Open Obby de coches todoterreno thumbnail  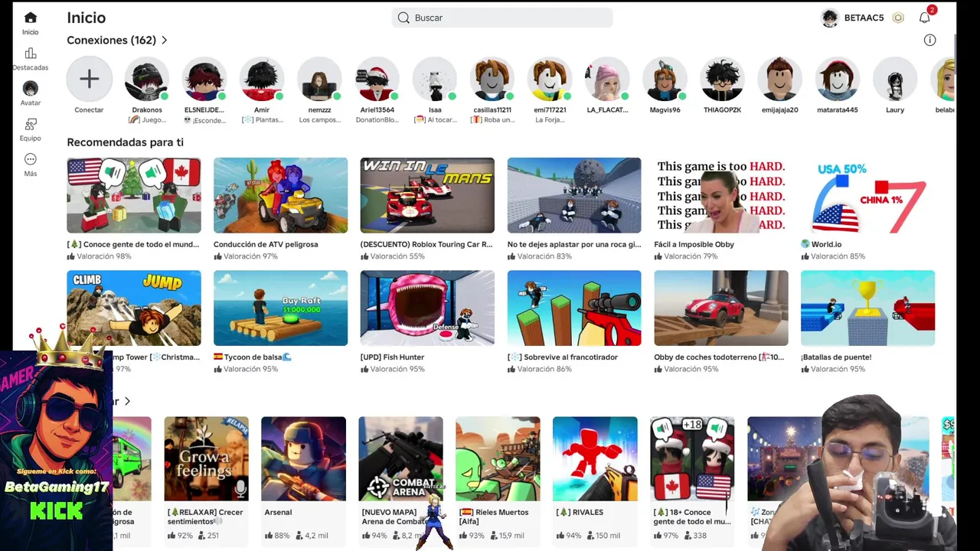721,308
